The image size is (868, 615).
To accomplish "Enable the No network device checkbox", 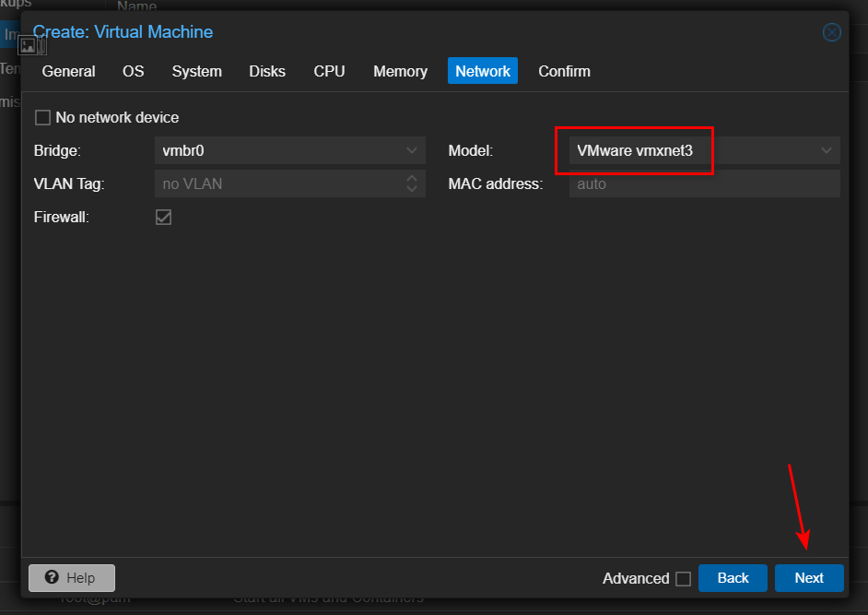I will (42, 118).
